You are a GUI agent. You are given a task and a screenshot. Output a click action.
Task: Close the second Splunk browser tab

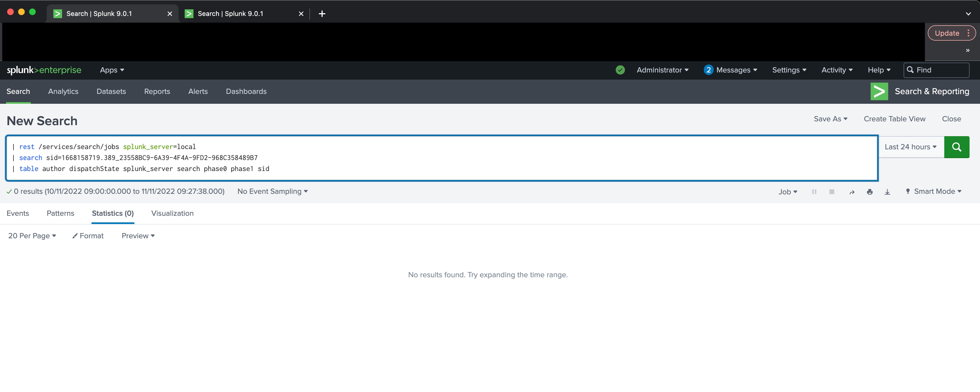click(x=301, y=14)
